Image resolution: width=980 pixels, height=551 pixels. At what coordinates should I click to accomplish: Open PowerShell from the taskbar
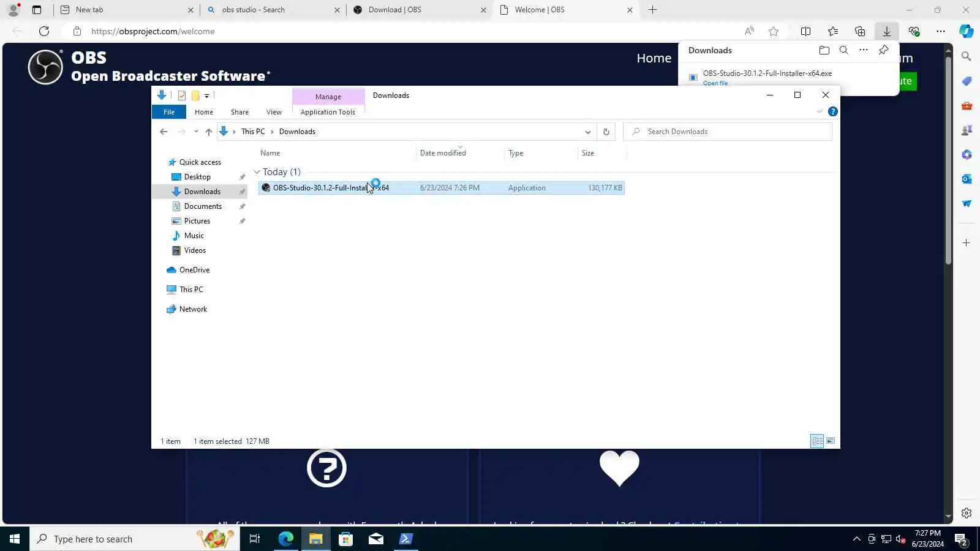point(405,539)
